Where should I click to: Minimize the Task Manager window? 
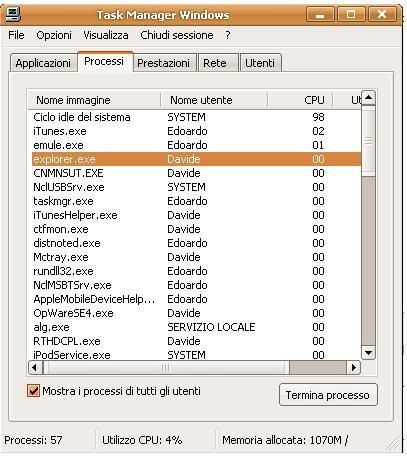click(320, 15)
